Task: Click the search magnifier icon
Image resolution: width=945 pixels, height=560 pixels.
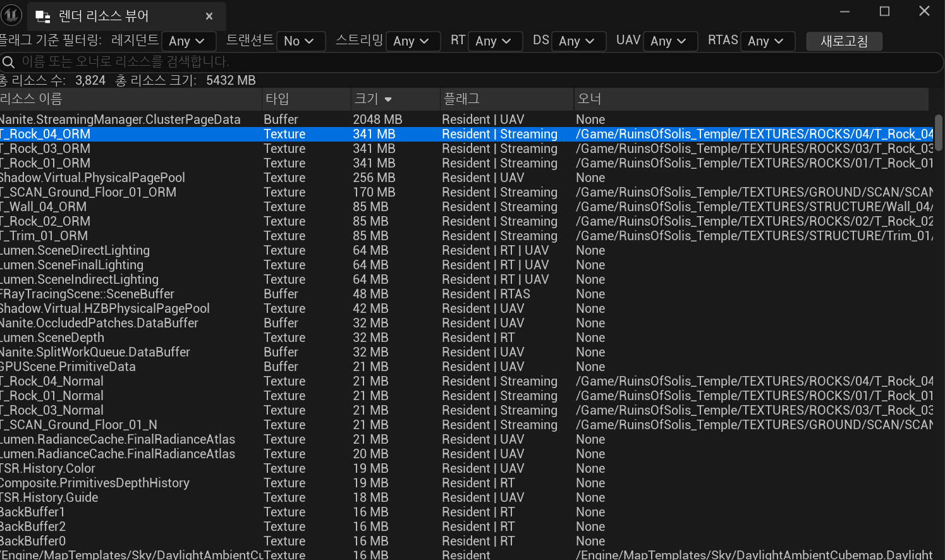Action: (x=8, y=61)
